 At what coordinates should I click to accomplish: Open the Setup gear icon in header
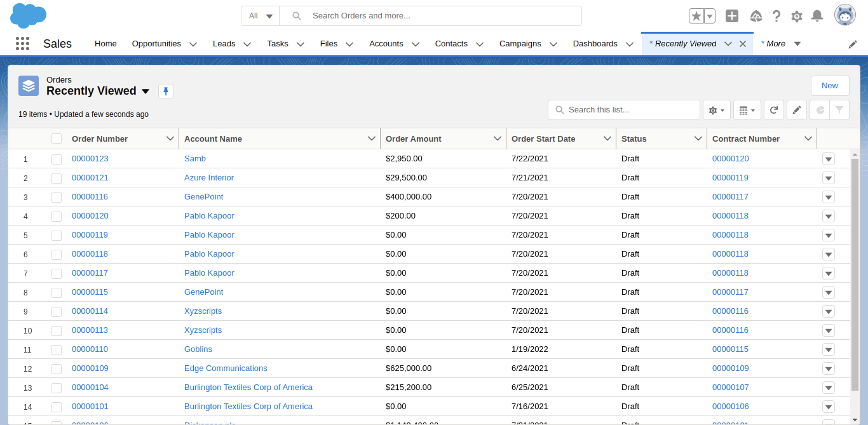click(797, 16)
